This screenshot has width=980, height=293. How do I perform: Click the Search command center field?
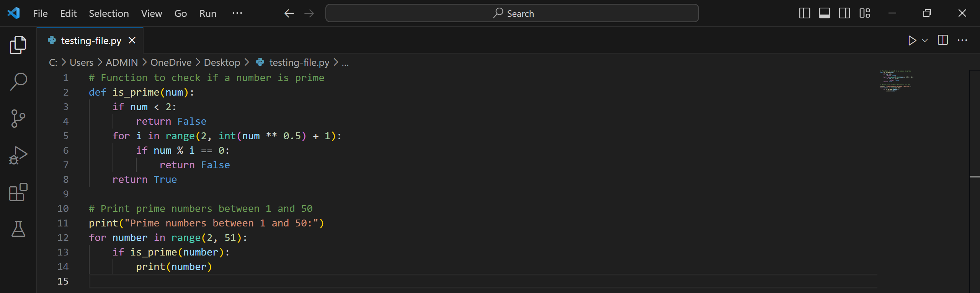click(x=512, y=13)
